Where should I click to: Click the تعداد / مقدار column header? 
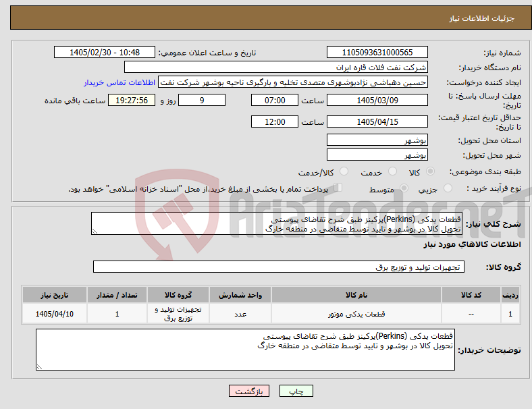click(x=117, y=295)
